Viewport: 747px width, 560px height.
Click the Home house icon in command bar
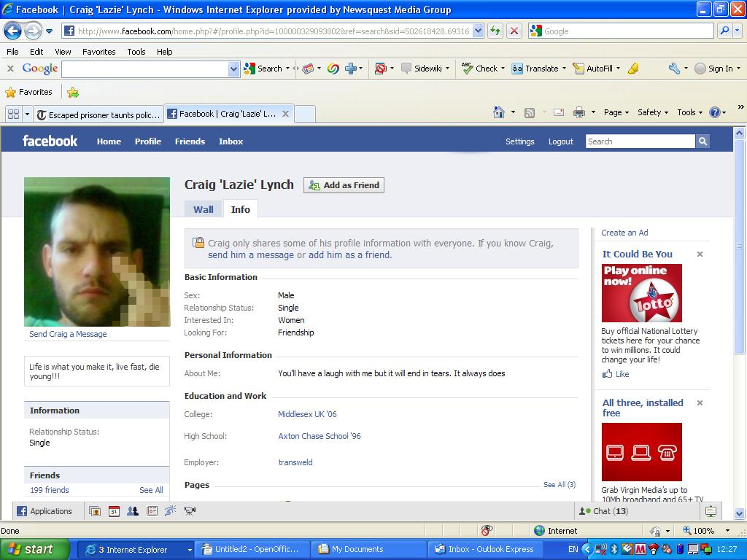point(499,112)
